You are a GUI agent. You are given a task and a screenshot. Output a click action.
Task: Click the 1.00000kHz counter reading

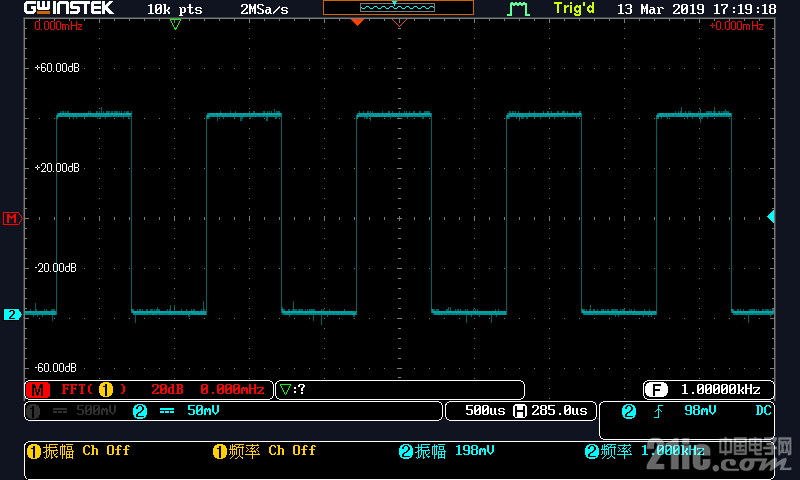[x=721, y=390]
